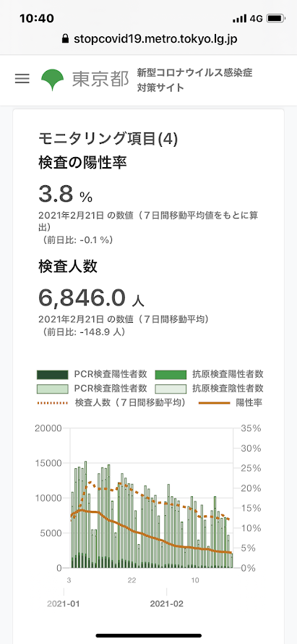Toggle the 抗原検査陽性者数 legend series
The width and height of the screenshot is (297, 644).
tap(210, 374)
